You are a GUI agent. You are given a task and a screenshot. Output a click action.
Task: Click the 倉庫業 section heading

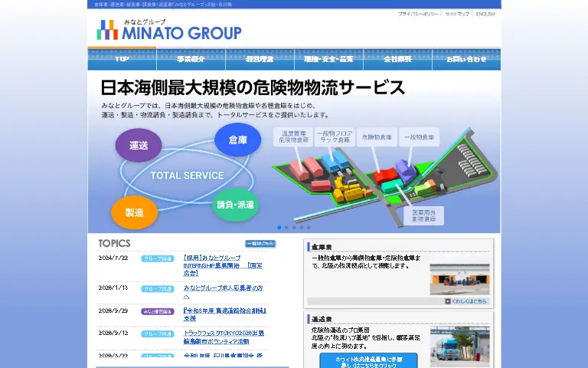click(322, 247)
